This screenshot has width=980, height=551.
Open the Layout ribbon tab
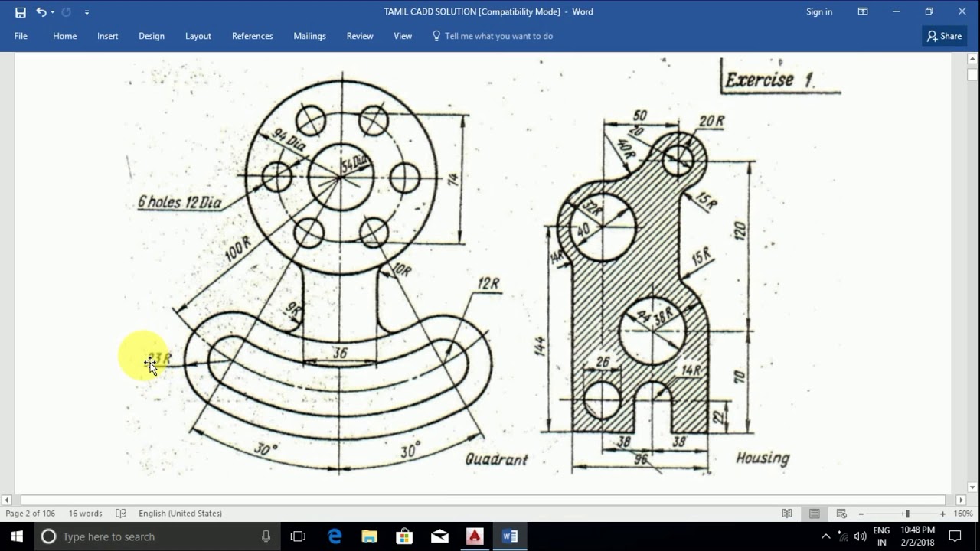(x=198, y=36)
